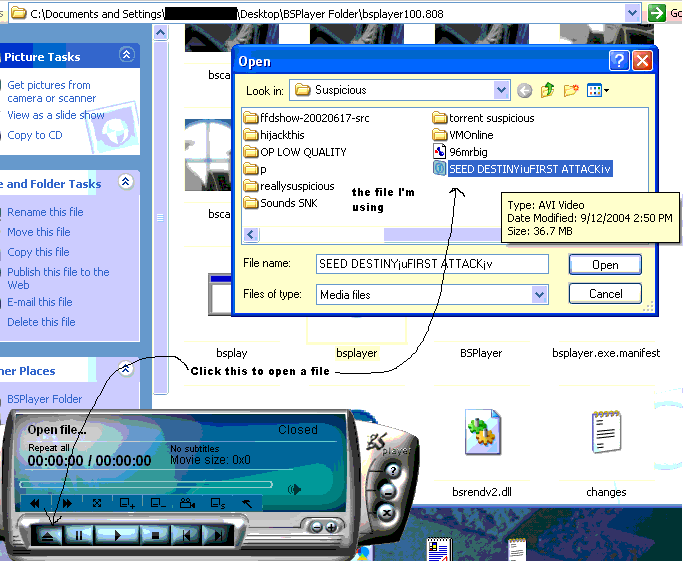Click the subtitles display icon in BSPlayer

coord(218,504)
